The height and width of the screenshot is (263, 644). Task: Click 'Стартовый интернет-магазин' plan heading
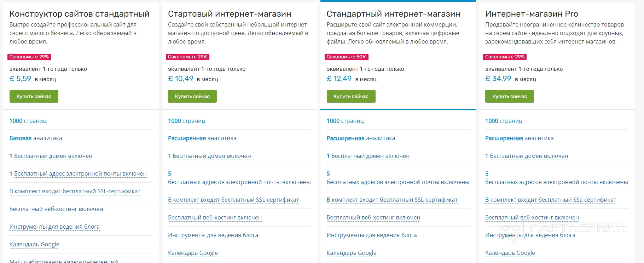point(230,14)
